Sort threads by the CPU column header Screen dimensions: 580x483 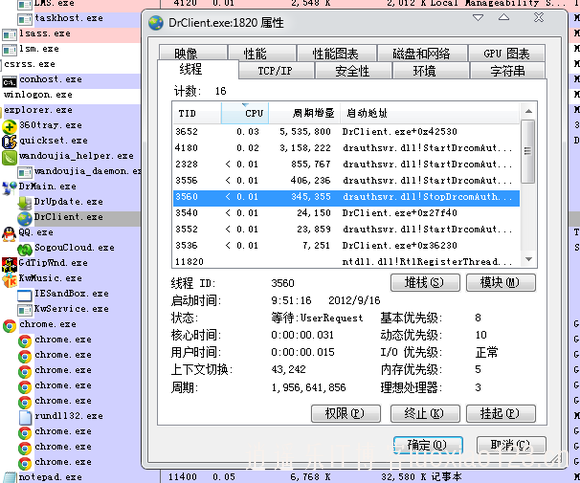245,113
